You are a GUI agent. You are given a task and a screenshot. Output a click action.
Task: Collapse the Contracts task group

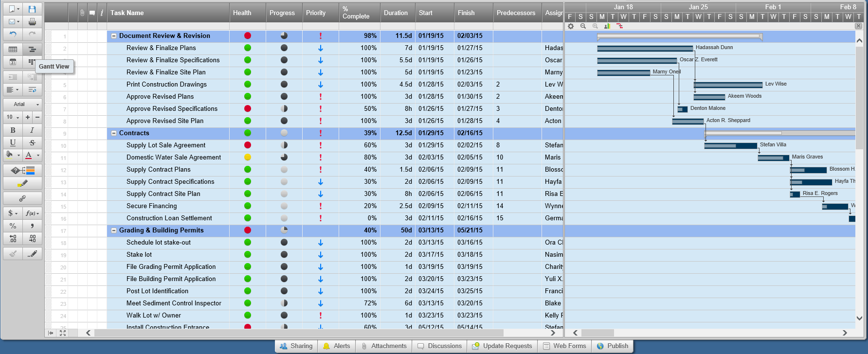click(x=114, y=133)
